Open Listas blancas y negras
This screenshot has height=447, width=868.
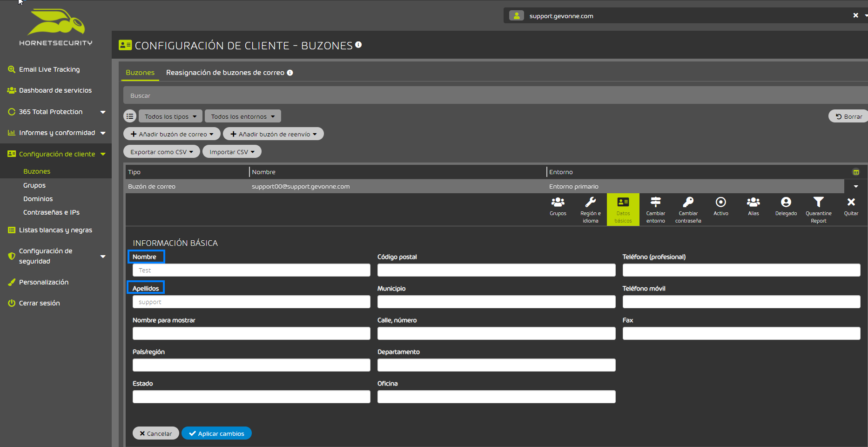click(x=55, y=230)
